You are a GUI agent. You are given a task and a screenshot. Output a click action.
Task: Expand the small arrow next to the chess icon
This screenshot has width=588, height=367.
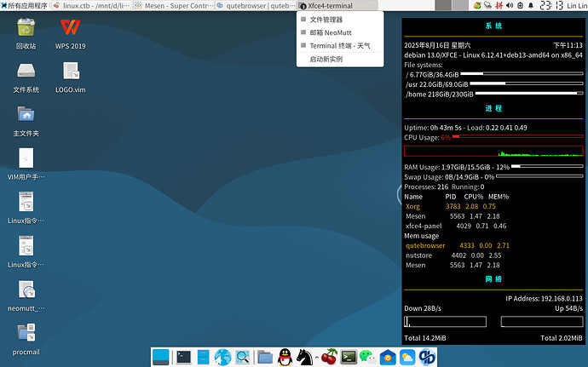pos(317,357)
